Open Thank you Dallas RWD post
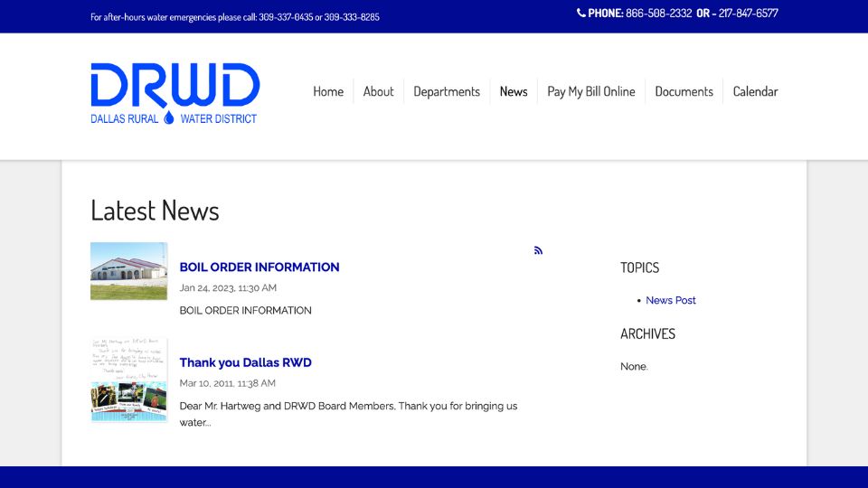This screenshot has width=868, height=488. click(x=245, y=362)
